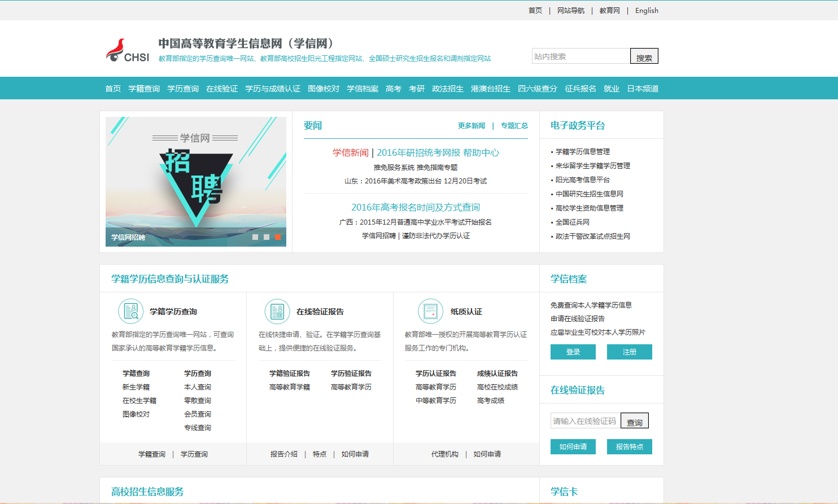The image size is (838, 504).
Task: Open the 在线验证 navigation item
Action: pyautogui.click(x=222, y=89)
